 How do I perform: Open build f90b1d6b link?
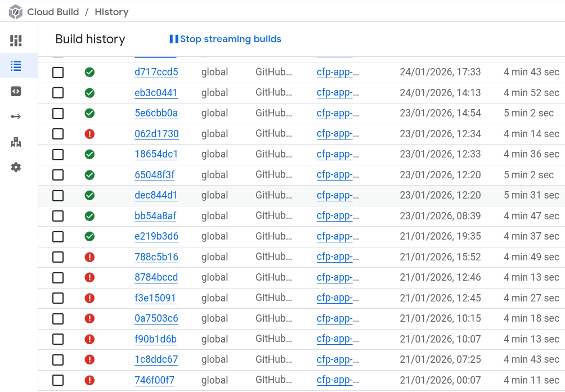tap(155, 339)
